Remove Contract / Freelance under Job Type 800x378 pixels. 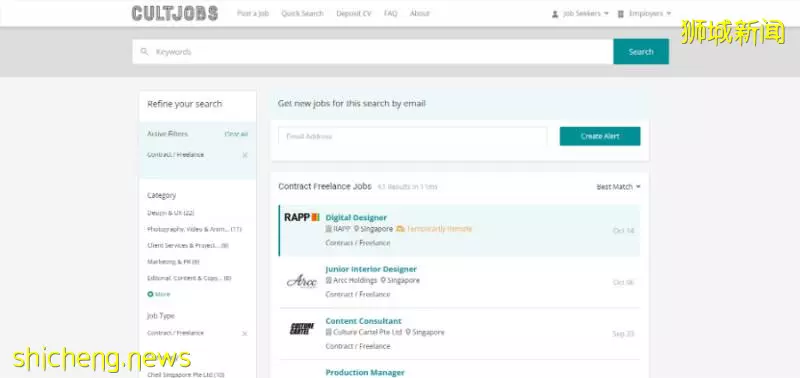tap(245, 334)
